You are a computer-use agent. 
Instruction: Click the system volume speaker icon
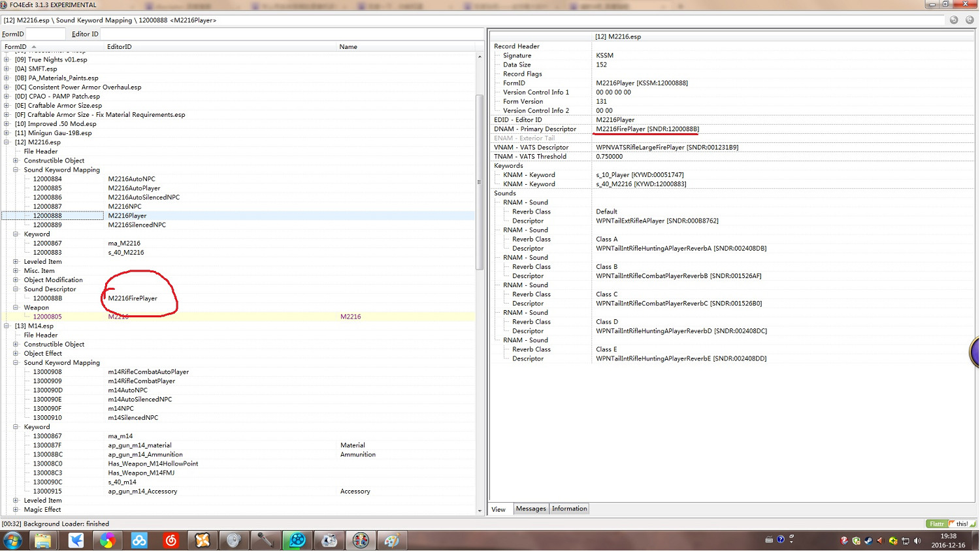pyautogui.click(x=917, y=541)
